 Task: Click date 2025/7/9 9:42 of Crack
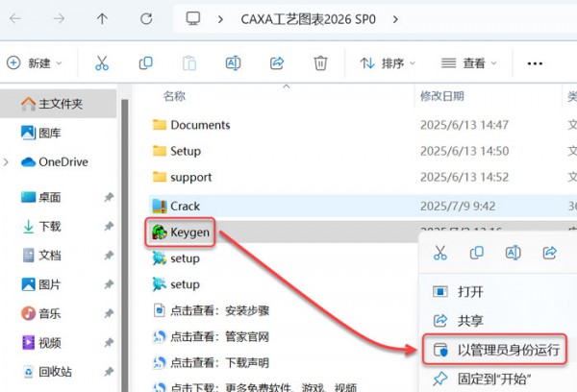pos(458,206)
